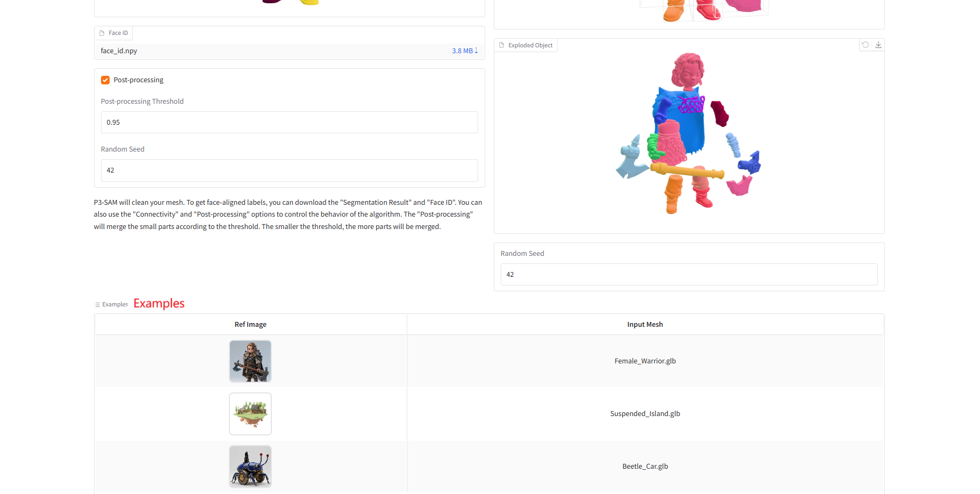
Task: Click the file icon beside Exploded Object label
Action: tap(502, 46)
